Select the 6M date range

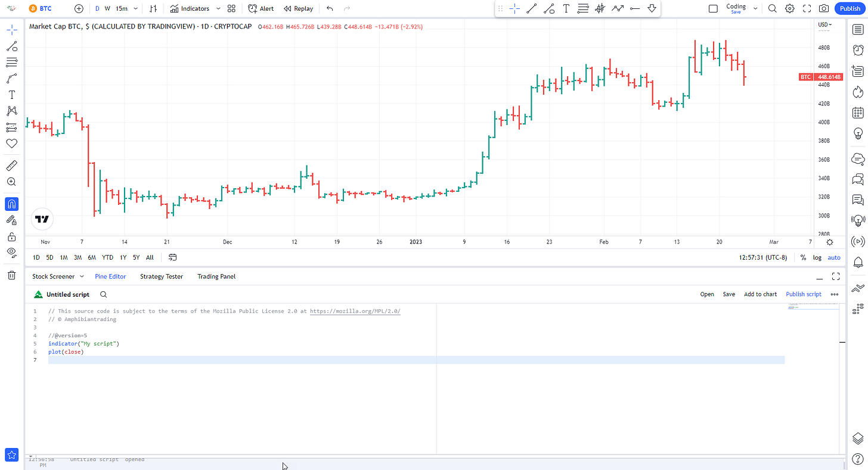point(92,257)
